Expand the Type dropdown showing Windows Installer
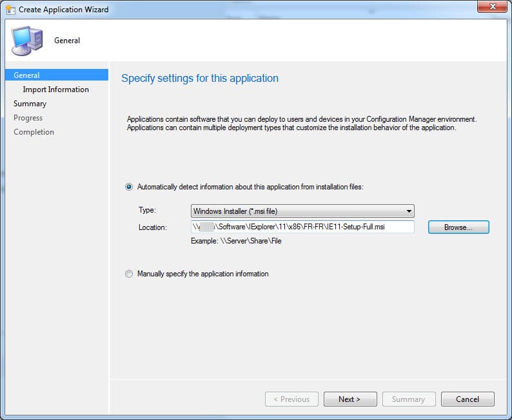 [302, 211]
